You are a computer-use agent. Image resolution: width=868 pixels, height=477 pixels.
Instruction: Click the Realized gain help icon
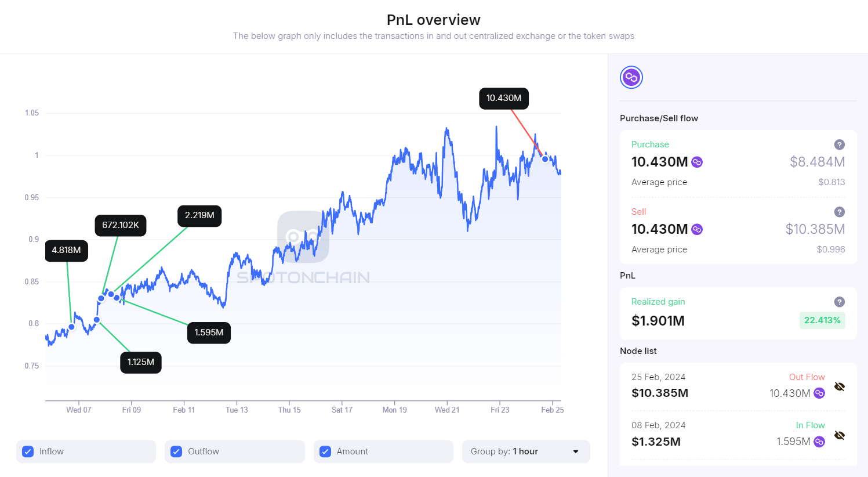(839, 302)
